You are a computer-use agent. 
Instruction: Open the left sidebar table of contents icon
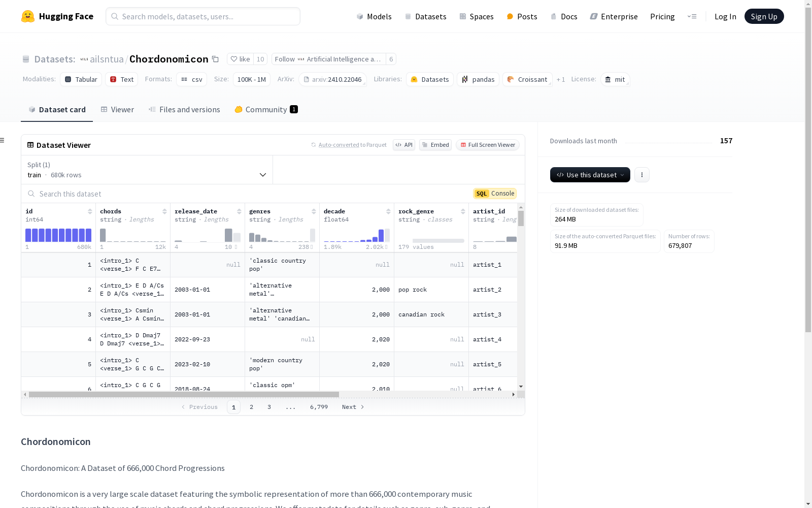[x=2, y=140]
